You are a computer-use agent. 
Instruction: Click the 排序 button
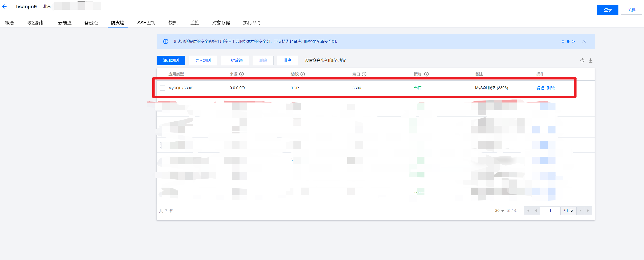tap(287, 61)
